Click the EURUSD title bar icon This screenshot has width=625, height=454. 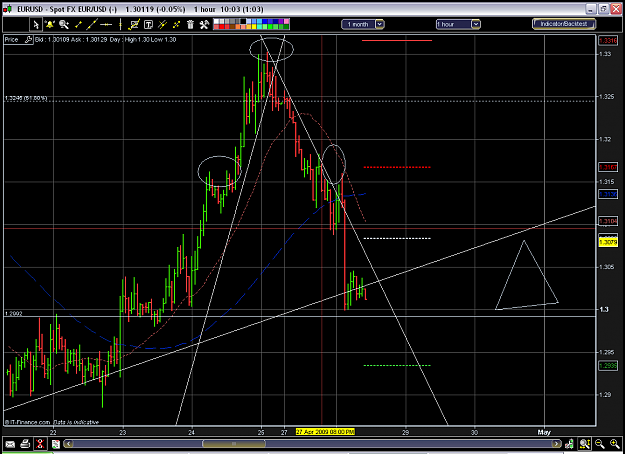[x=9, y=9]
